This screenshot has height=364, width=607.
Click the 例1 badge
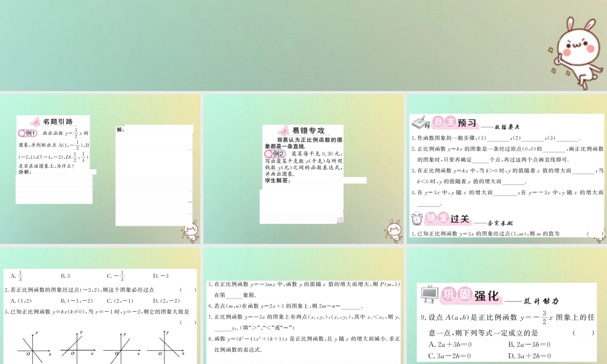click(27, 133)
